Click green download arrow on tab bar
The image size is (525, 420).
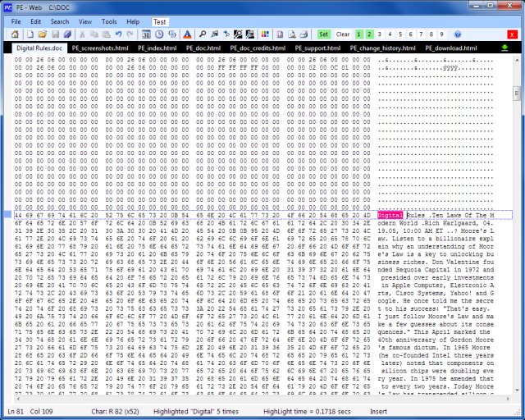click(504, 48)
